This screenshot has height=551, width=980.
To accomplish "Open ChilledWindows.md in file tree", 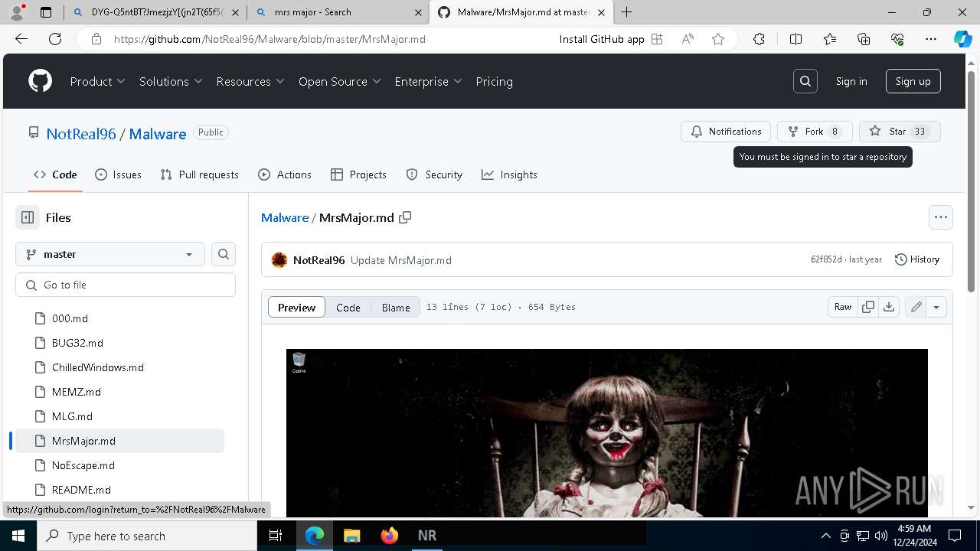I will pos(98,367).
